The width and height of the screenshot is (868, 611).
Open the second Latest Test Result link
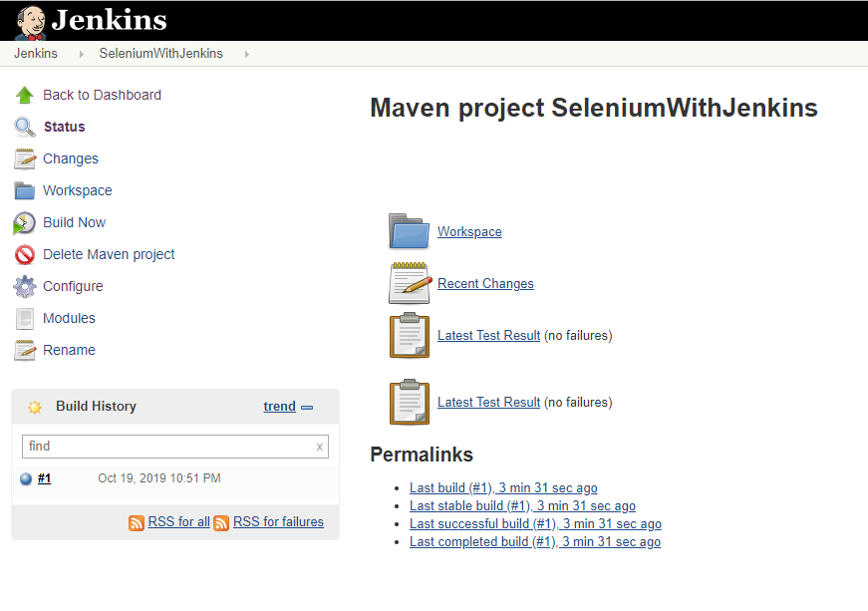(488, 403)
